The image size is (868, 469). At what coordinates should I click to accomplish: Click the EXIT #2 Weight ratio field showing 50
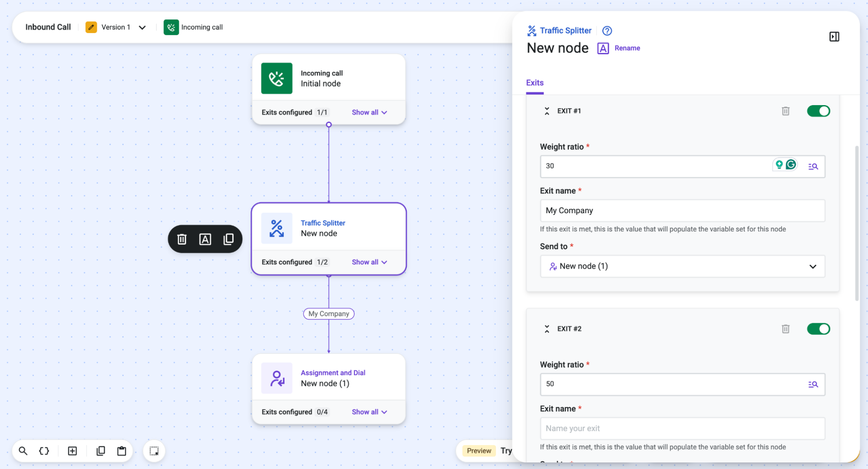click(682, 384)
